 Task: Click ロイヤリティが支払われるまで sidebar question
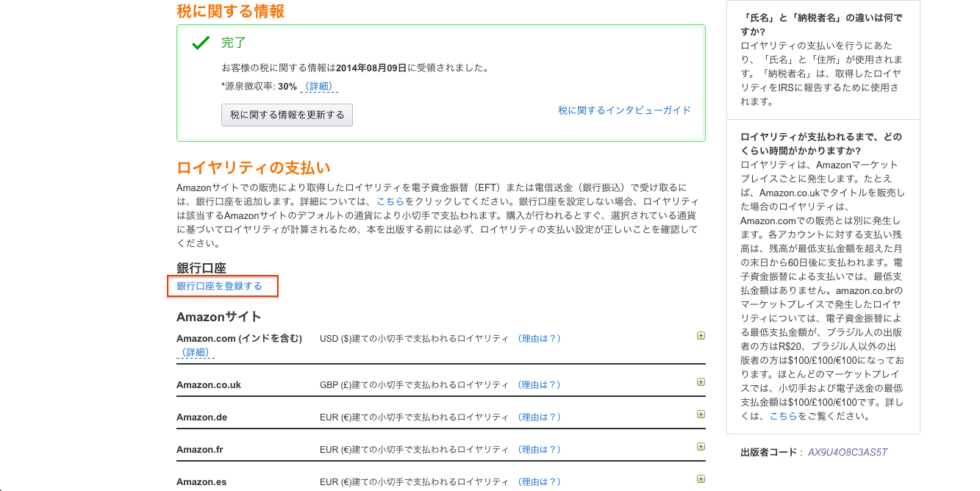pyautogui.click(x=821, y=144)
